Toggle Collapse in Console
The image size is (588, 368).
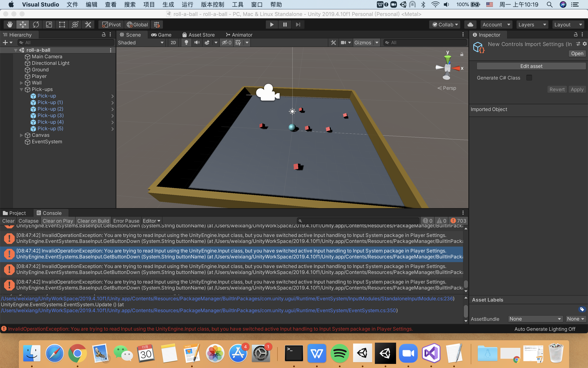[28, 221]
